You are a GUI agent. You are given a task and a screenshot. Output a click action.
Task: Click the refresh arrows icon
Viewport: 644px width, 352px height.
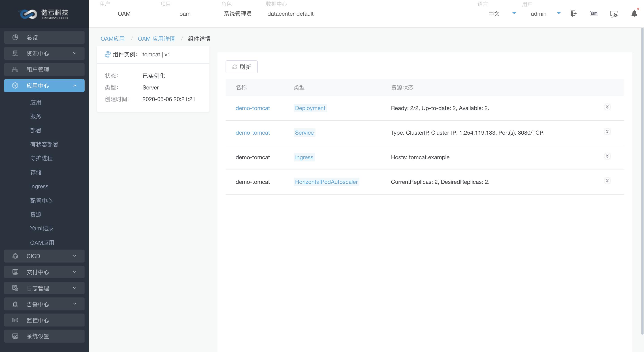tap(235, 67)
